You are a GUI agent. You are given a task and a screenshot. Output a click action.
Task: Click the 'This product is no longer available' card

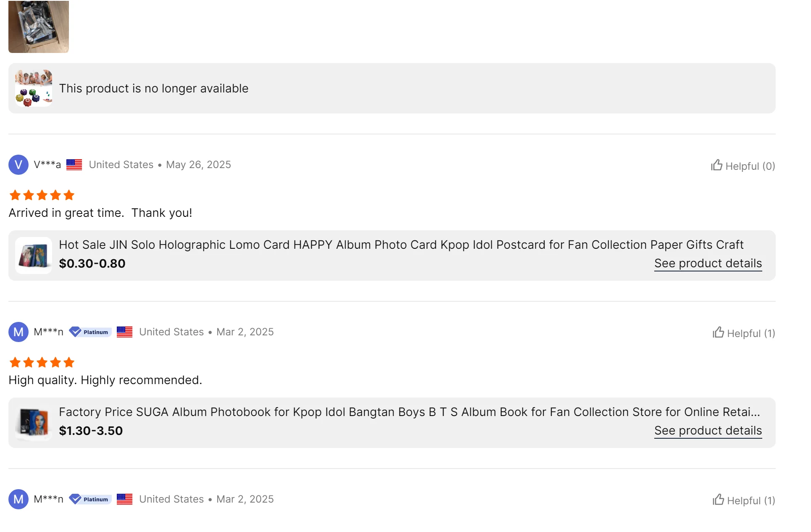pos(392,88)
